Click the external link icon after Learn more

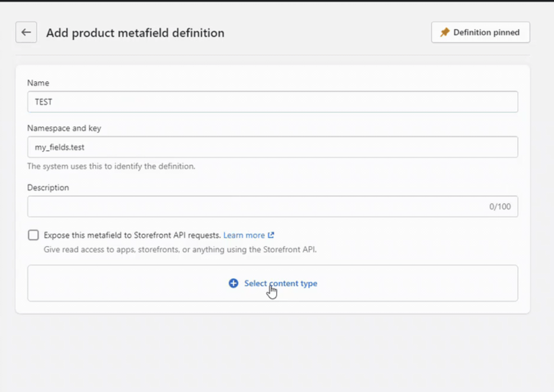[271, 235]
